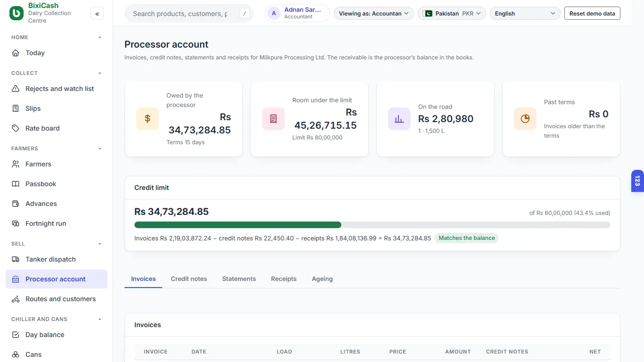Click the Tanker dispatch truck icon
This screenshot has width=644, height=362.
pos(16,259)
